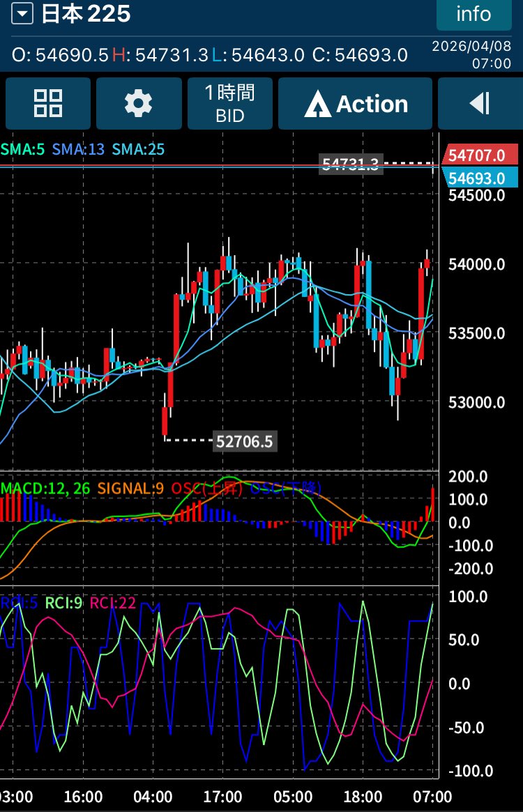The image size is (523, 812).
Task: Tap the 05:00 time axis label
Action: (x=293, y=797)
